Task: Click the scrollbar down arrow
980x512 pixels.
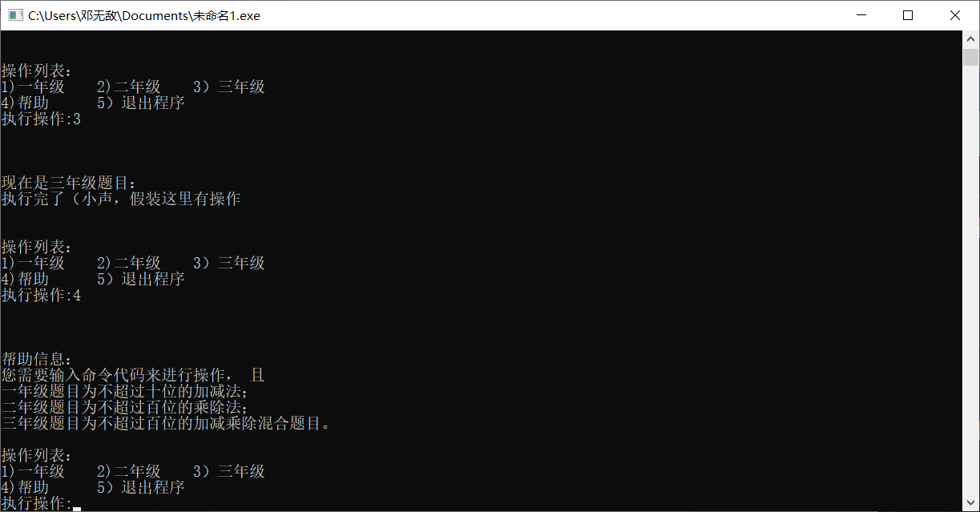Action: pos(970,503)
